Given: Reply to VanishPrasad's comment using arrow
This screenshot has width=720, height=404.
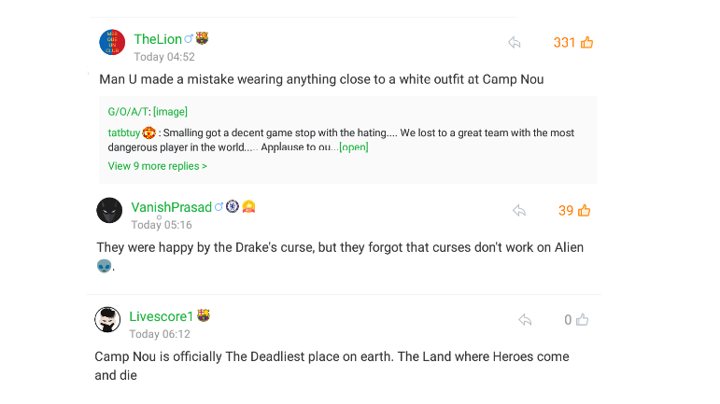Looking at the screenshot, I should pos(519,211).
